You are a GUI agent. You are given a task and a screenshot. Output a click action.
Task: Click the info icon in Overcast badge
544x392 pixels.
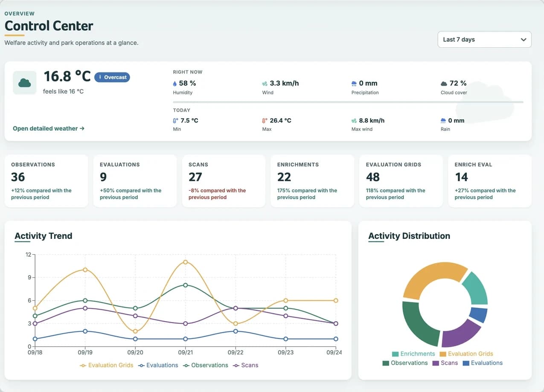(x=100, y=77)
